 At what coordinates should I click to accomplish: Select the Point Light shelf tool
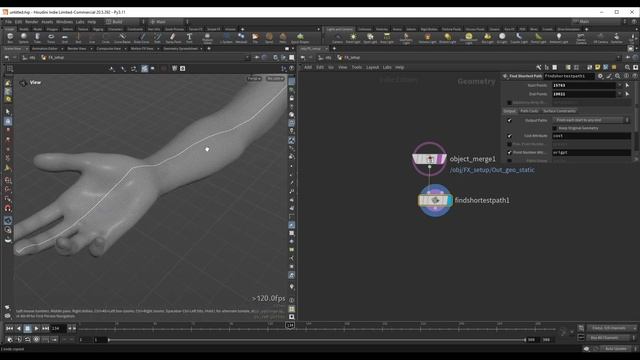pos(353,38)
